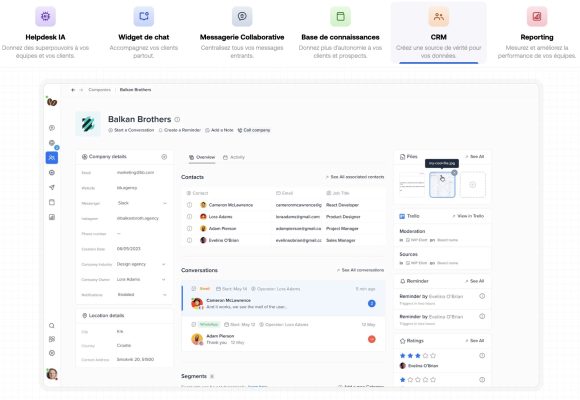Click the Balkan Brothers company logo

88,124
